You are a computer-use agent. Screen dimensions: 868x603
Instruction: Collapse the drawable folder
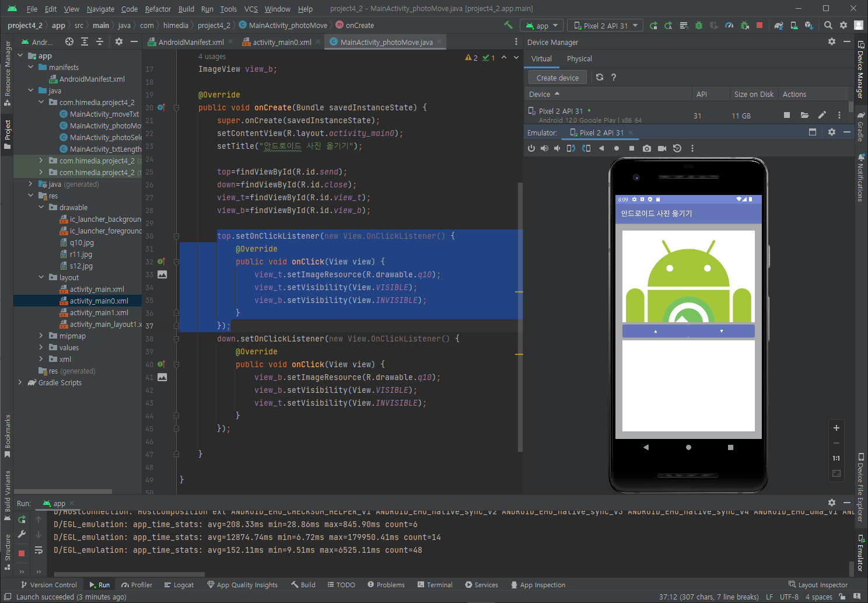41,207
